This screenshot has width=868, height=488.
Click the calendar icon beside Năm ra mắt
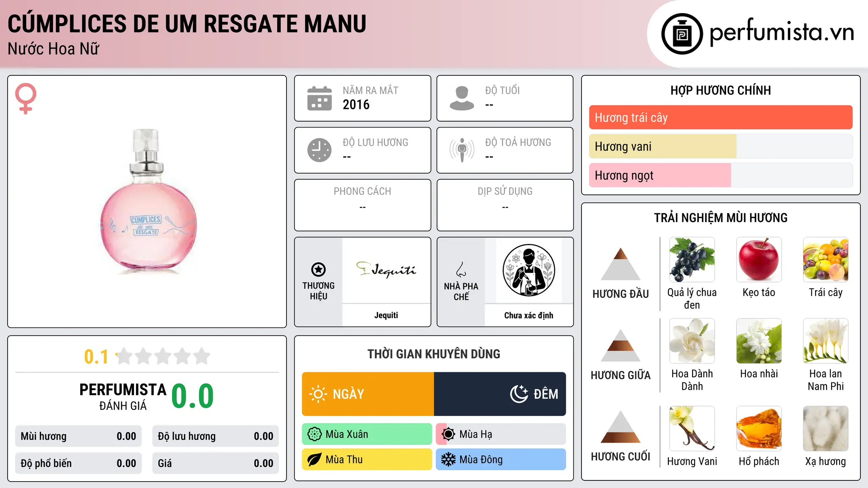tap(320, 98)
